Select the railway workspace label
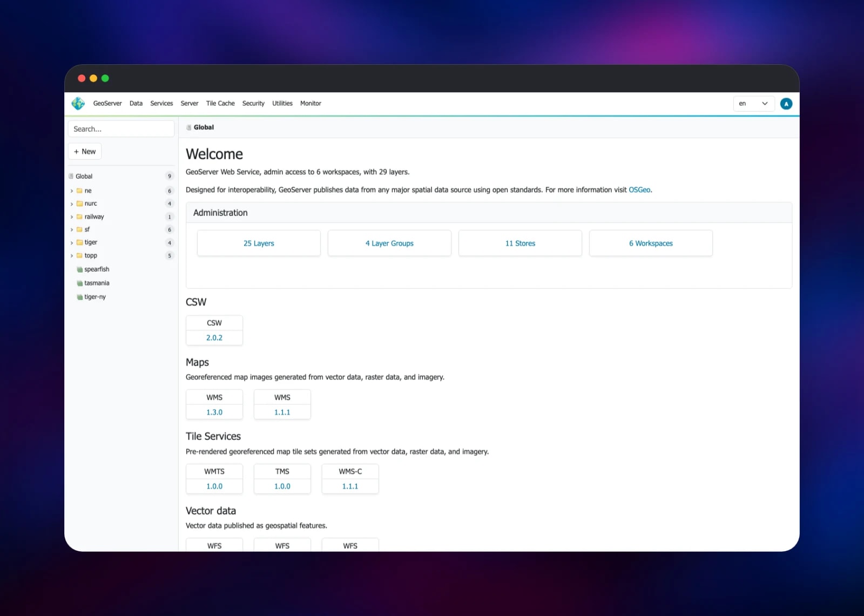 click(94, 216)
